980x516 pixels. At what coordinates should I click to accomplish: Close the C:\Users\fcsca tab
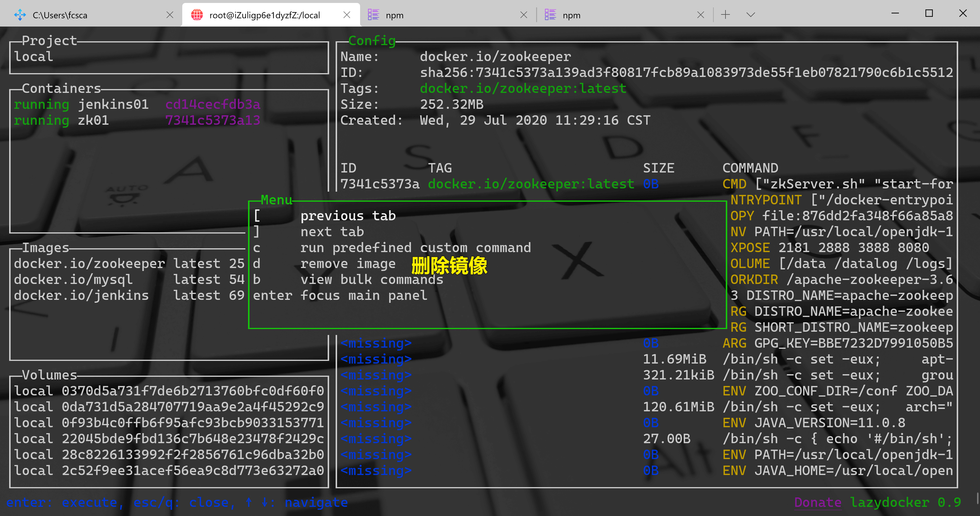click(170, 15)
